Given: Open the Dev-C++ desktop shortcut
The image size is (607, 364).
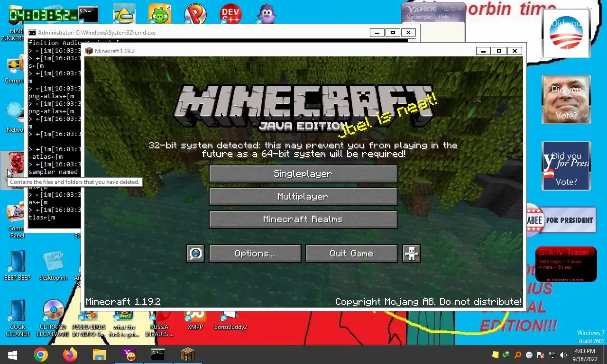Looking at the screenshot, I should click(x=230, y=14).
